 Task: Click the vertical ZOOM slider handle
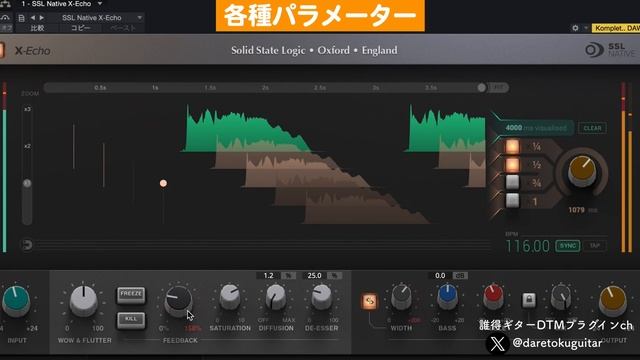click(27, 183)
